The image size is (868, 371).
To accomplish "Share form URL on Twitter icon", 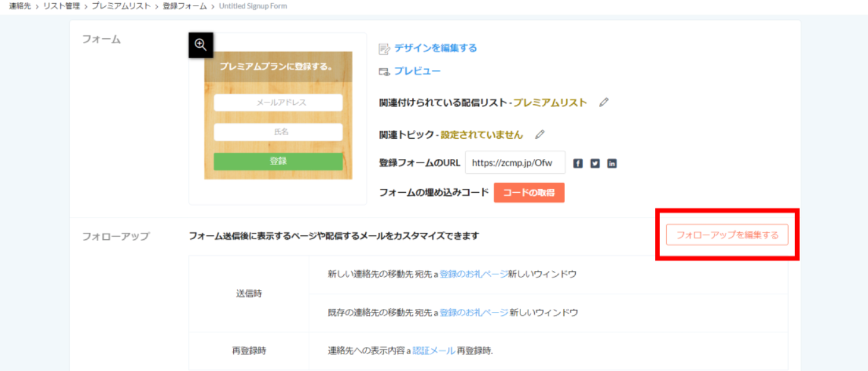I will pyautogui.click(x=595, y=163).
